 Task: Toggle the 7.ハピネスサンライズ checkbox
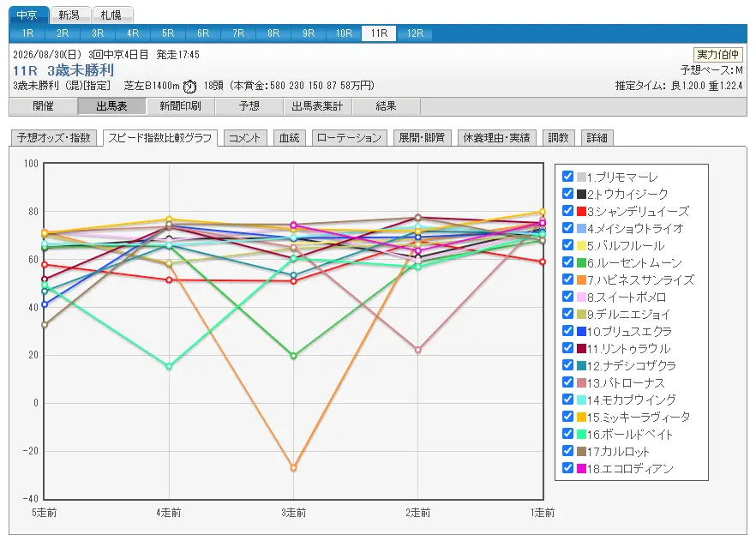[568, 280]
